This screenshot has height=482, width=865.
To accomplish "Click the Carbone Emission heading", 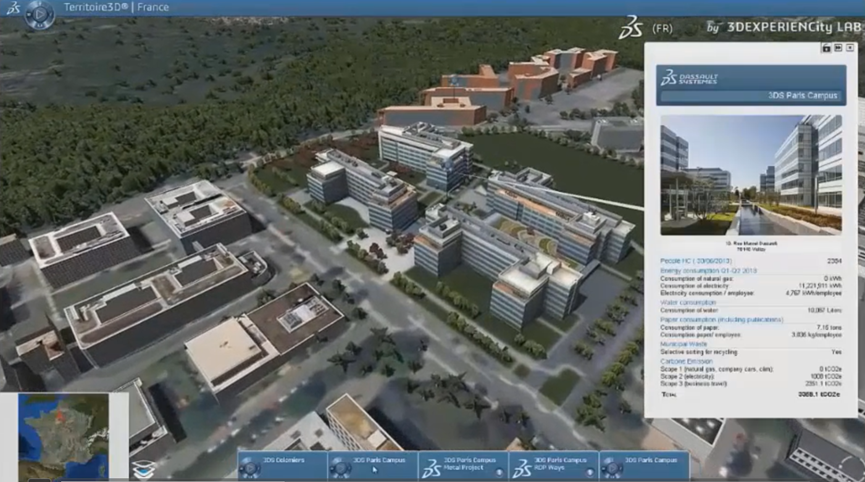I will (x=686, y=361).
